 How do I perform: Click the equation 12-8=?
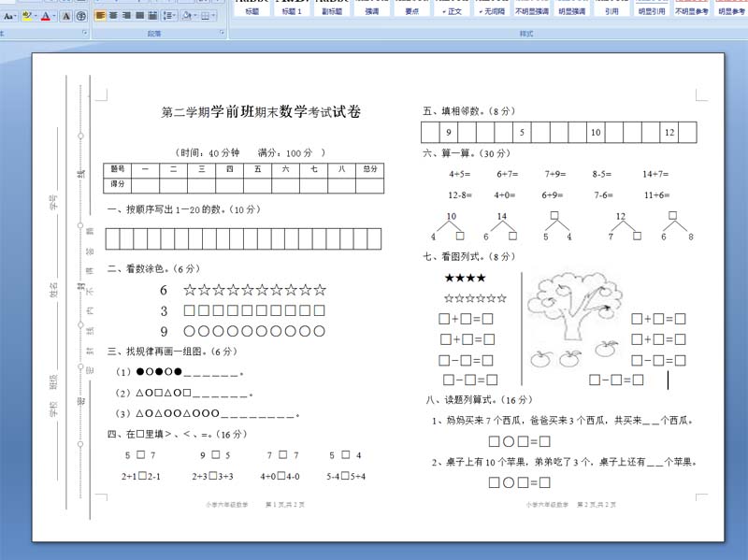pos(460,195)
